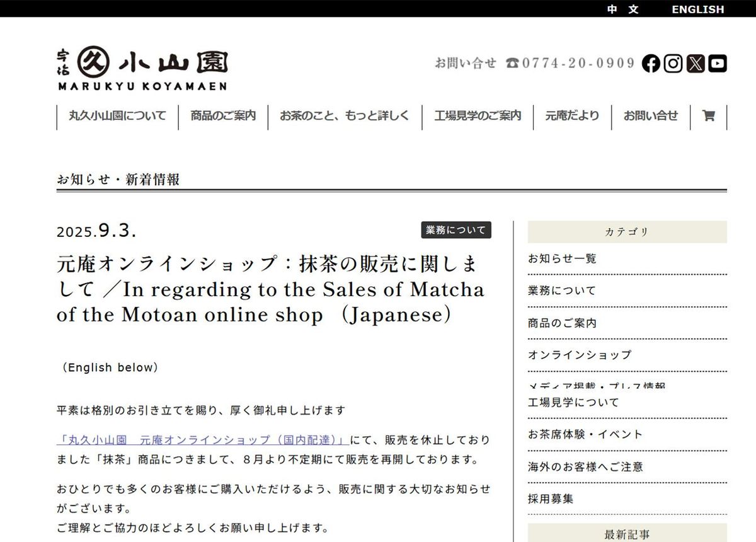Open the Facebook social icon
This screenshot has height=542, width=756.
(651, 64)
